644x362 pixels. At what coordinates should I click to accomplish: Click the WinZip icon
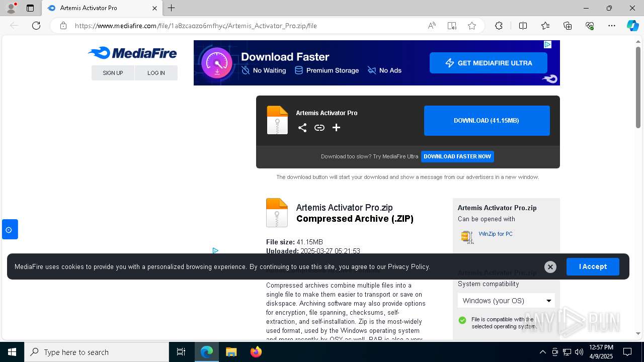[x=467, y=237]
